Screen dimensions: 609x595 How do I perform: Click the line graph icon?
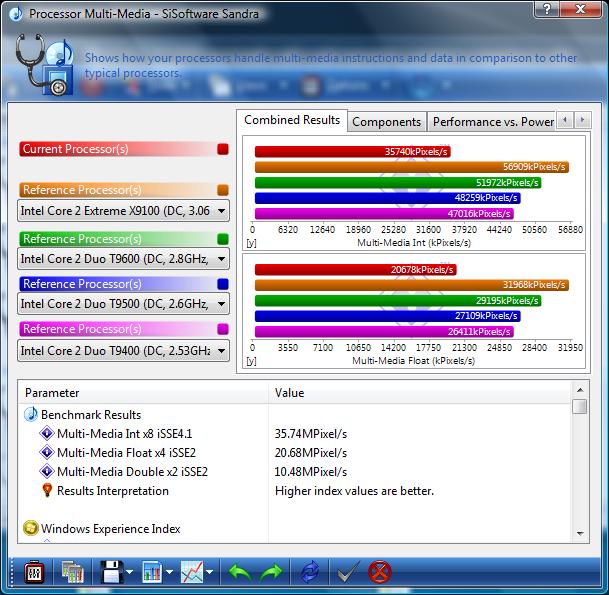(x=192, y=572)
